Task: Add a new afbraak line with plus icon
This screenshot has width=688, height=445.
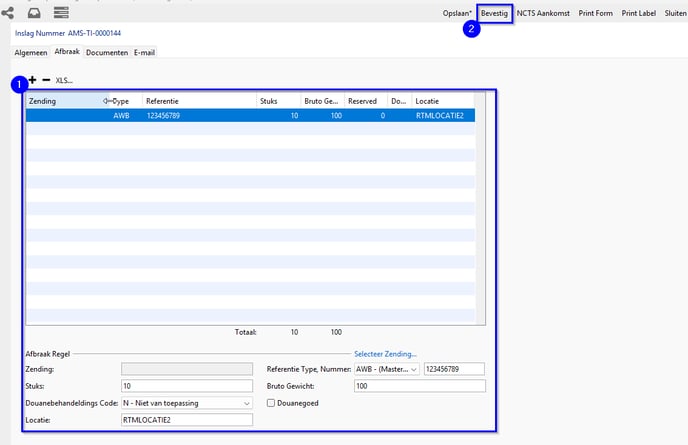Action: pyautogui.click(x=32, y=80)
